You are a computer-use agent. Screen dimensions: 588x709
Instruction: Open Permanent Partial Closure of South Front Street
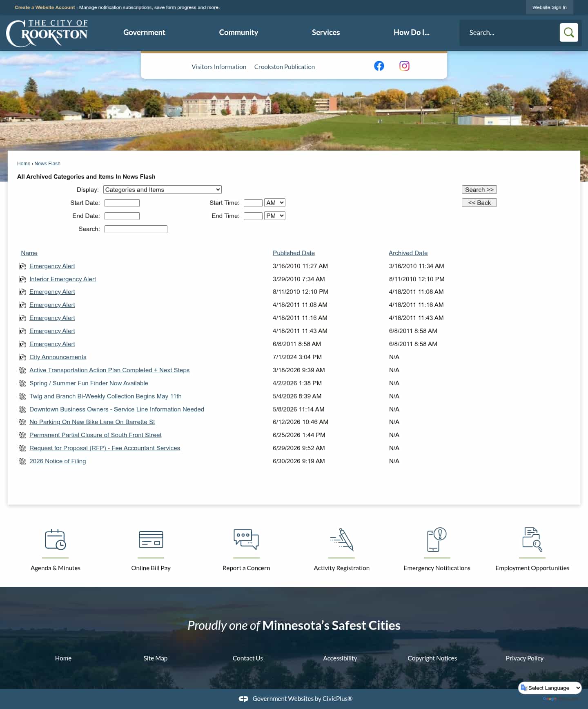pyautogui.click(x=96, y=435)
